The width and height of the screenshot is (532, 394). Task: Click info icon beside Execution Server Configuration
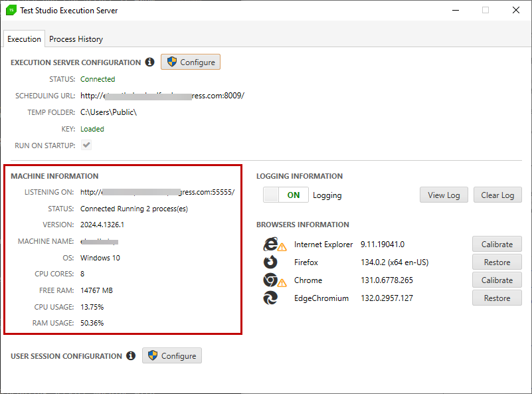coord(149,62)
